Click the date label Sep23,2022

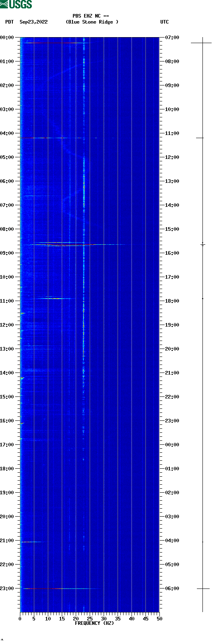pyautogui.click(x=33, y=22)
